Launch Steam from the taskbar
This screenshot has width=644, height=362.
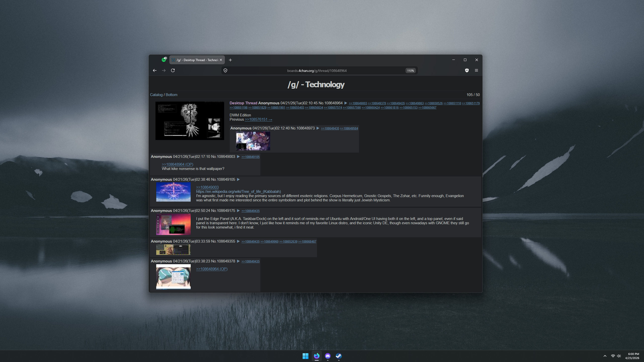click(339, 356)
